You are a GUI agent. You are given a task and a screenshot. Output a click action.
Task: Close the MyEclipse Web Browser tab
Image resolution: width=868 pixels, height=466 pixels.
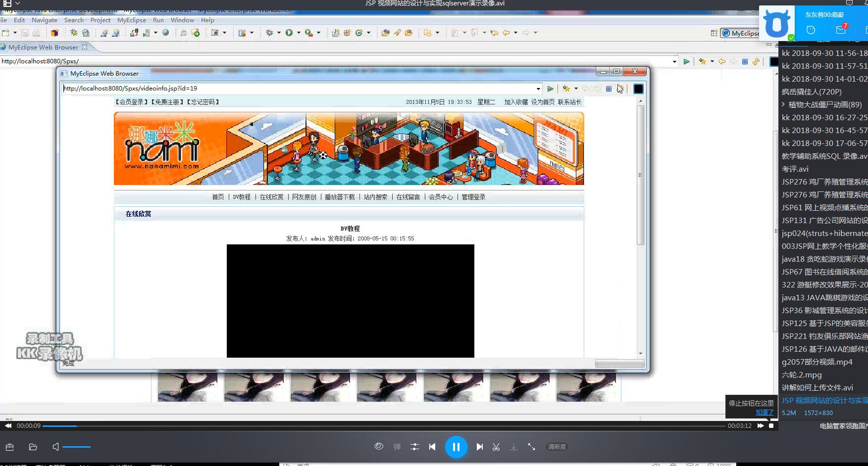(x=85, y=47)
